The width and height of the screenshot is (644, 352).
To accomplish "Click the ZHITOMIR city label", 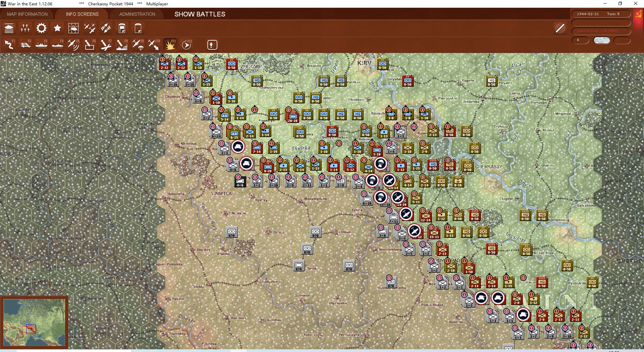I will coord(251,67).
